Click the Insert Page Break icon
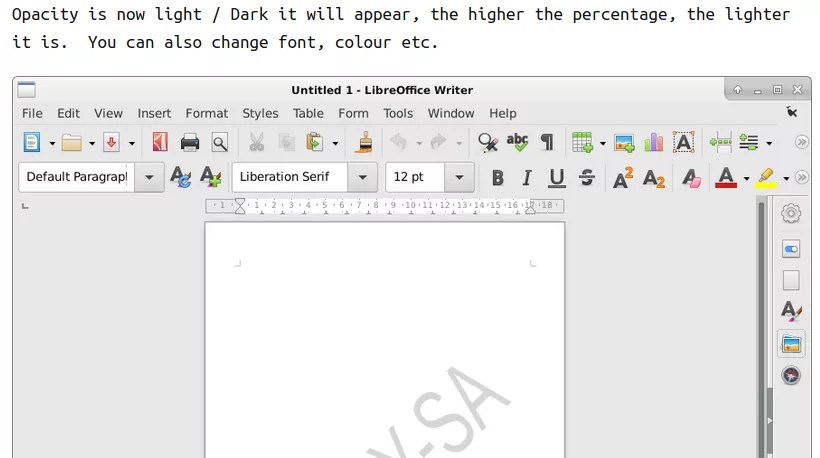Screen dimensions: 820x458 coord(721,142)
